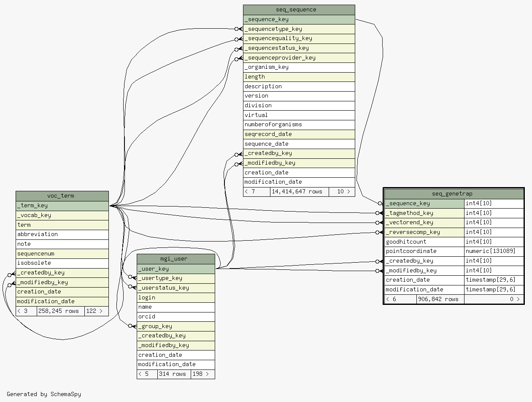This screenshot has width=532, height=402.
Task: Select the name column in mgi_user
Action: pos(176,307)
